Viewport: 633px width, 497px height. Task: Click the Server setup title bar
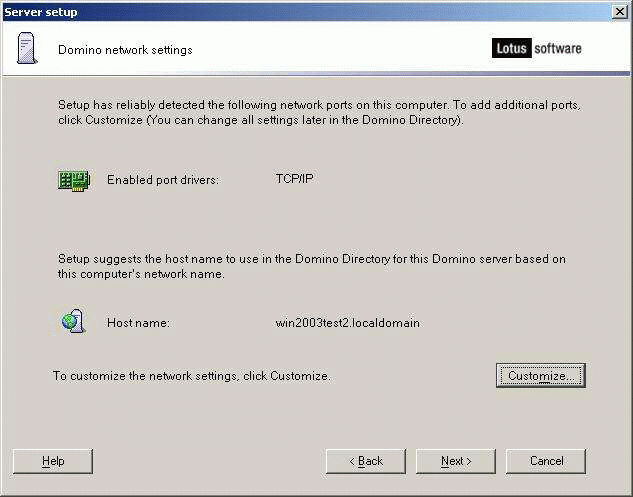click(300, 11)
